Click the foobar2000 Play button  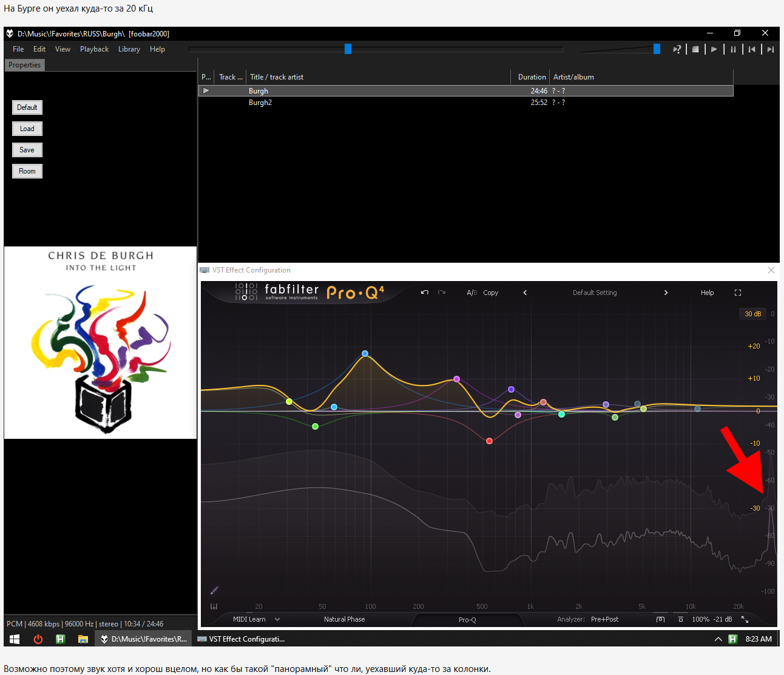coord(714,49)
